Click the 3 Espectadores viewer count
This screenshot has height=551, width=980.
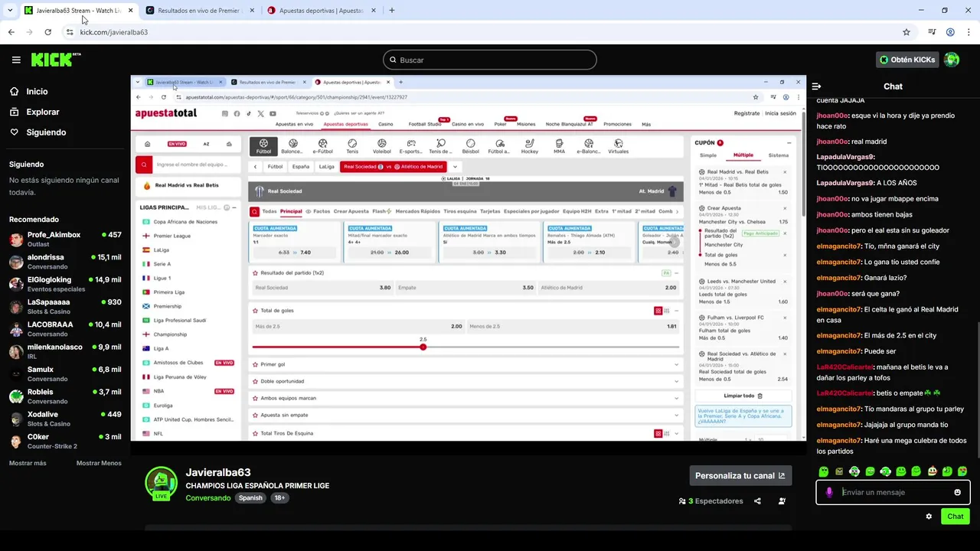pyautogui.click(x=711, y=501)
